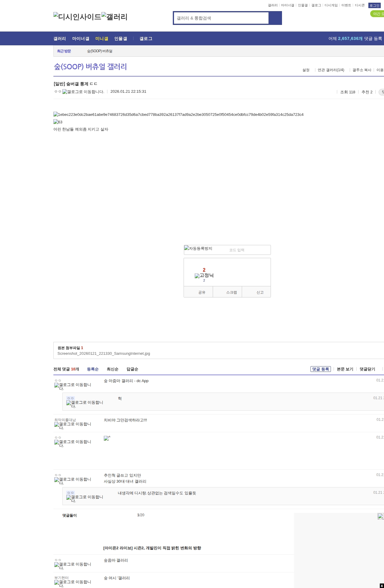This screenshot has width=384, height=588.
Task: Click the comment '치비야 그만검색하라고!!!'
Action: click(x=125, y=420)
